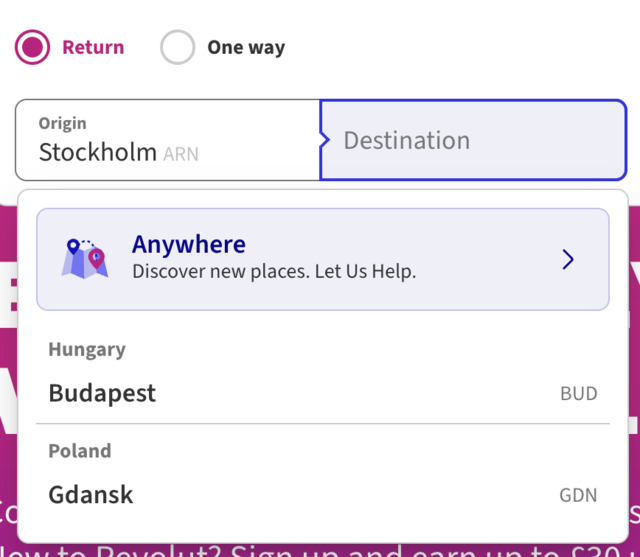Click Discover new places subtitle text

(274, 272)
